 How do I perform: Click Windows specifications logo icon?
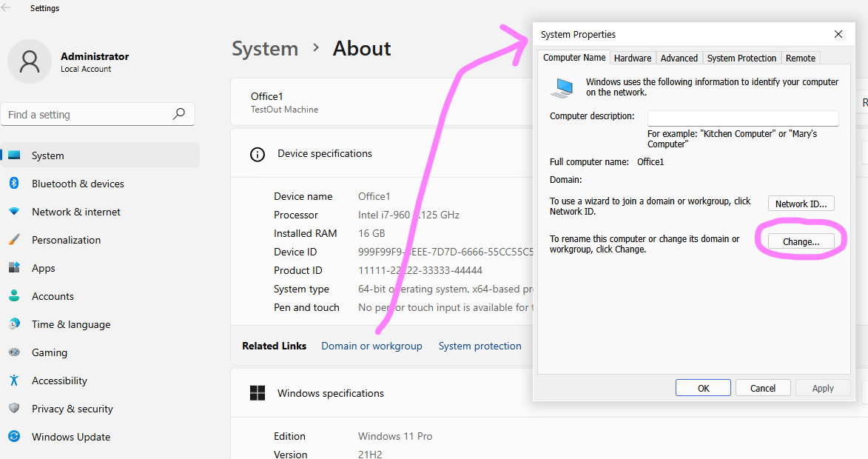pyautogui.click(x=258, y=393)
